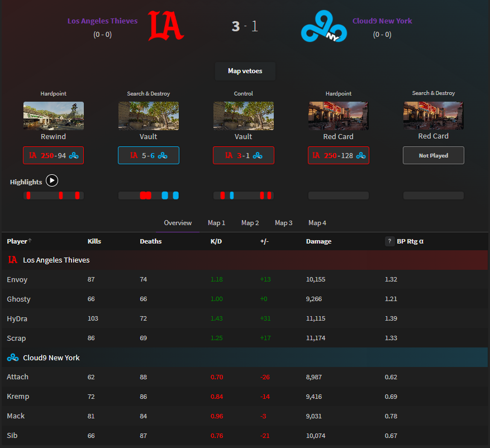The height and width of the screenshot is (448, 490).
Task: Switch to the Map 1 tab
Action: point(216,223)
